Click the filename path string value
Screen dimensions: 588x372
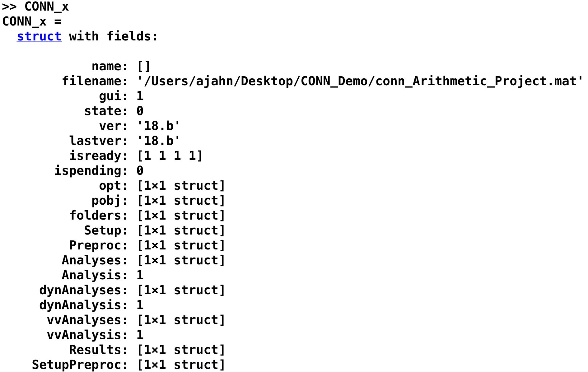tap(360, 81)
